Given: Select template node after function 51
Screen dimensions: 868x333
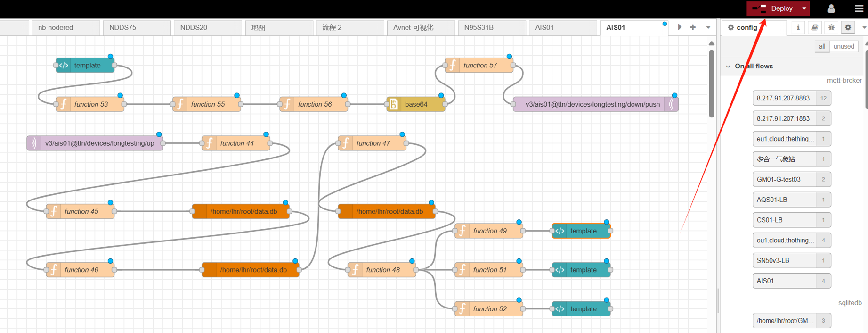Looking at the screenshot, I should pyautogui.click(x=581, y=270).
